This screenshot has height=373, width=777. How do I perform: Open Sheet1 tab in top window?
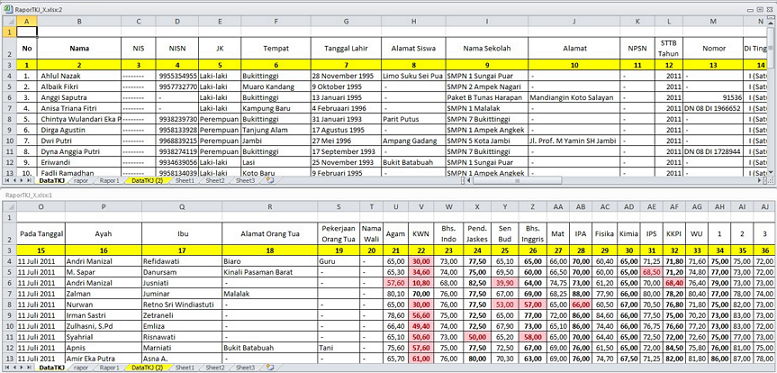pos(185,181)
